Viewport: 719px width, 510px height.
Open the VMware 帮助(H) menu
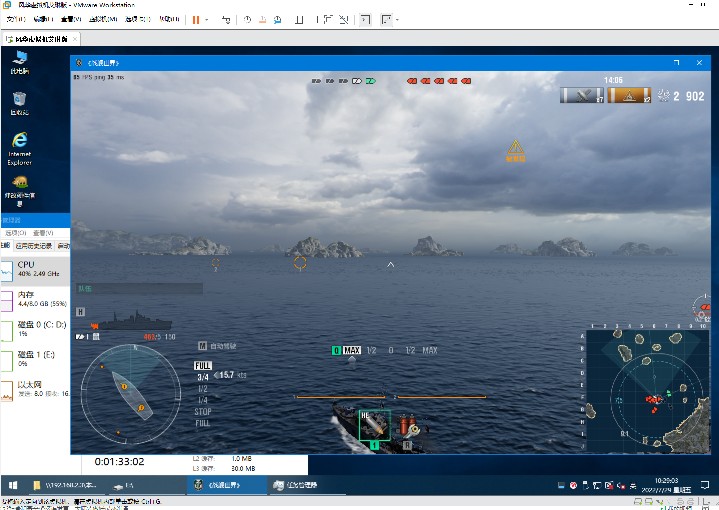pos(169,19)
